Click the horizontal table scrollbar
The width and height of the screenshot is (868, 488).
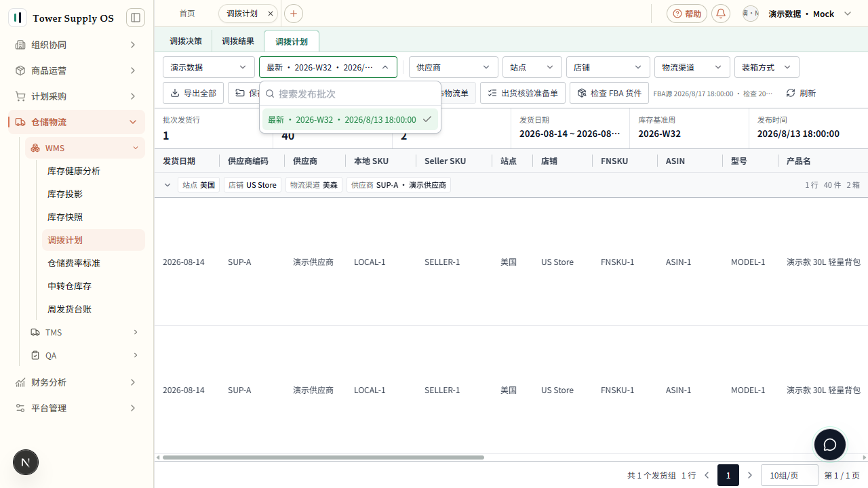(x=323, y=457)
